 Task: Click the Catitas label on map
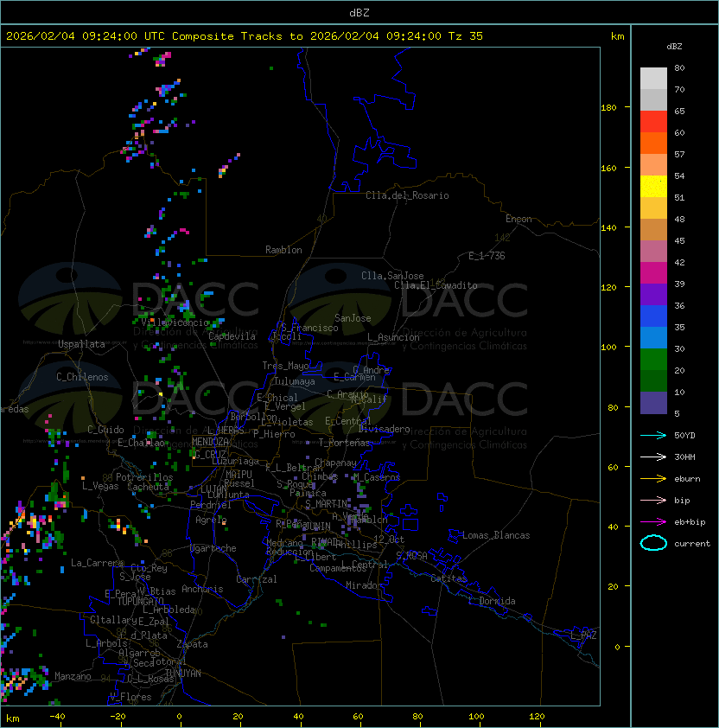click(x=449, y=578)
